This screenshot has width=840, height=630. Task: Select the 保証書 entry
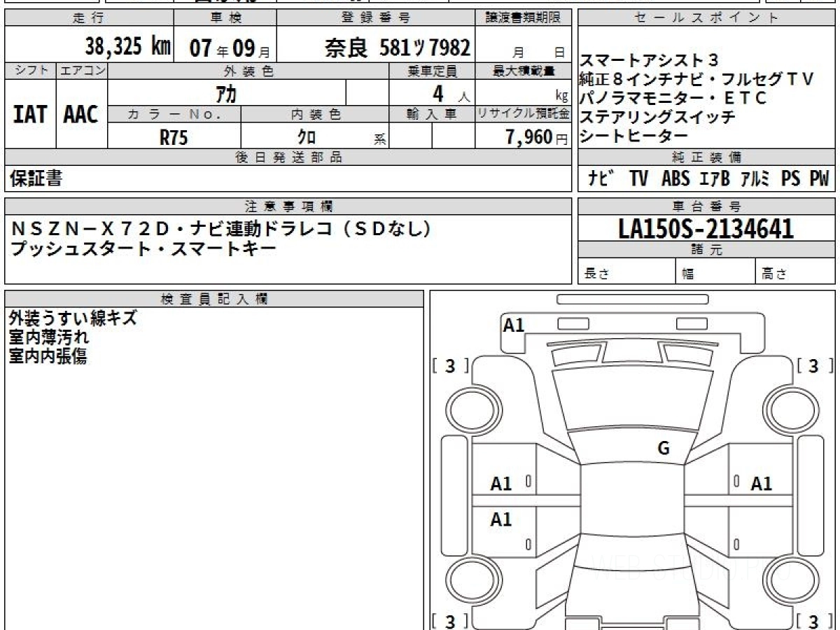36,178
